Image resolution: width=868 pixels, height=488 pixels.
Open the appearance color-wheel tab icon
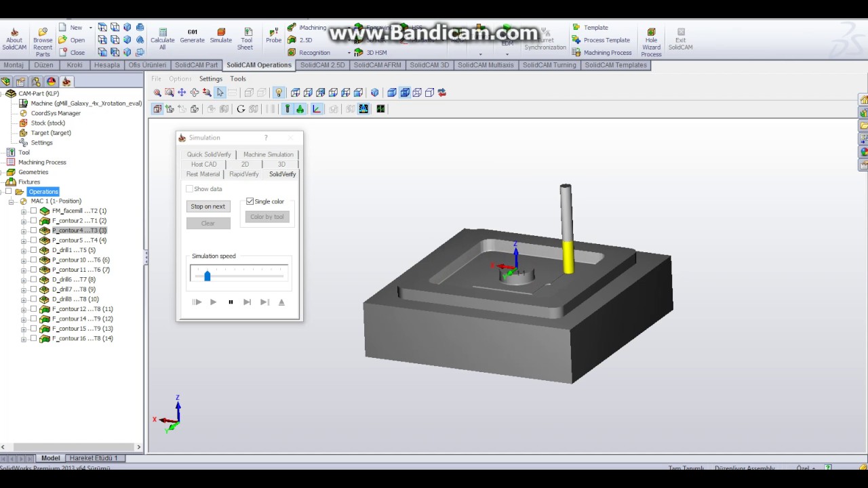51,82
